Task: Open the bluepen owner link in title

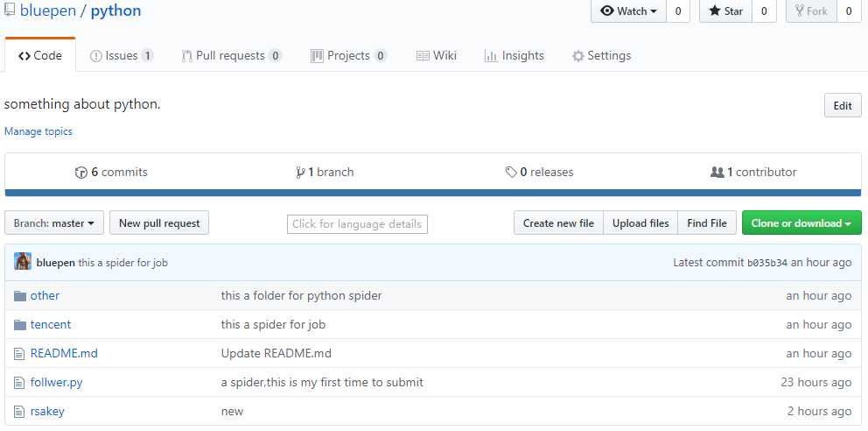Action: 48,11
